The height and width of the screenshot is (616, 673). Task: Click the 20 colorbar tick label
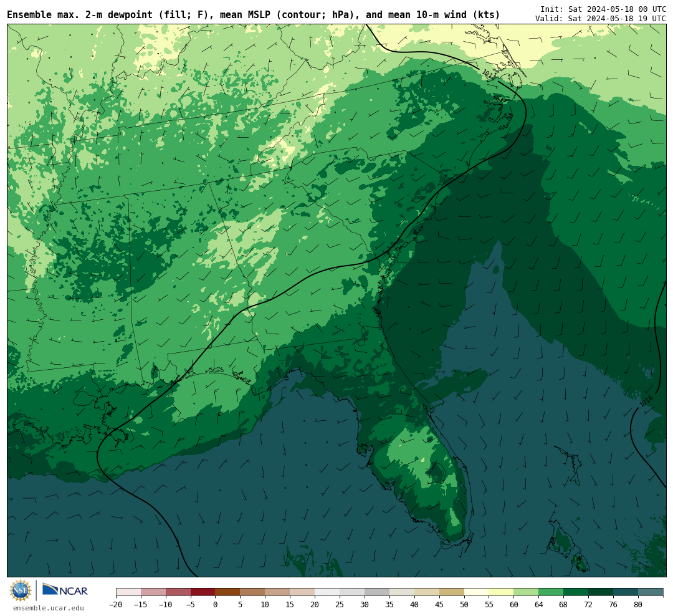pyautogui.click(x=315, y=605)
